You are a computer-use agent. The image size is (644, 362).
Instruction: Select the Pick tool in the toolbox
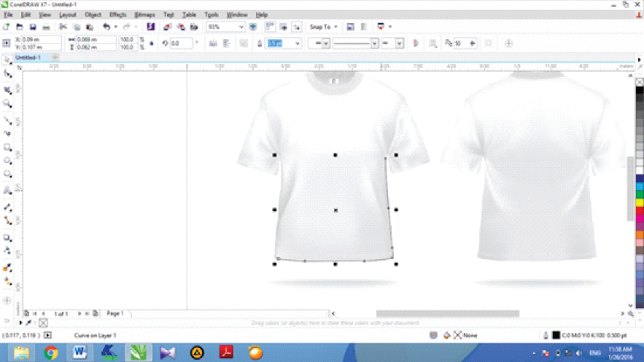(x=7, y=60)
